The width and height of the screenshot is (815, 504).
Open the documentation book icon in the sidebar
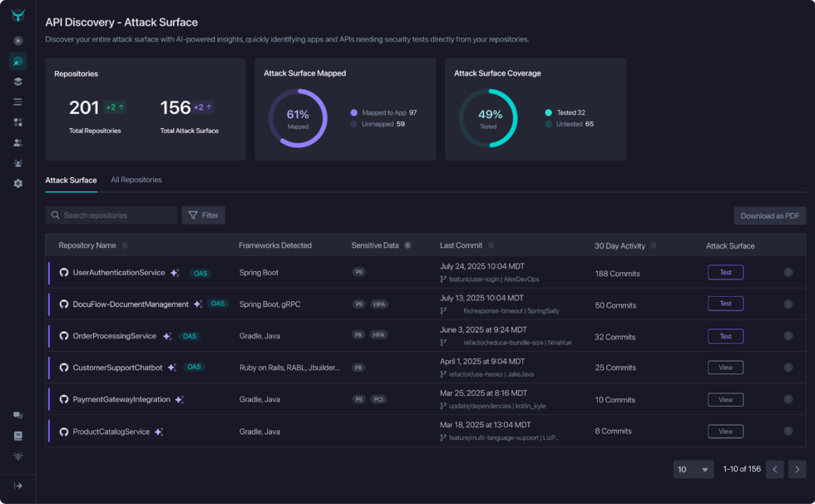click(x=17, y=435)
